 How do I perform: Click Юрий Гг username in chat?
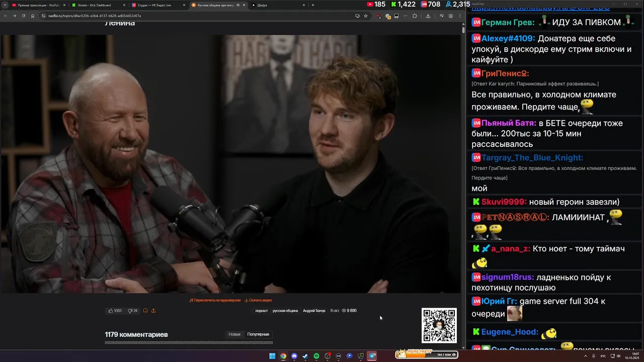pyautogui.click(x=499, y=302)
